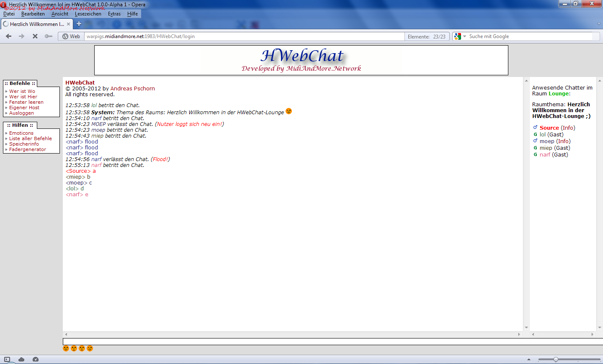Insert the sad face emoticon

pos(74,348)
